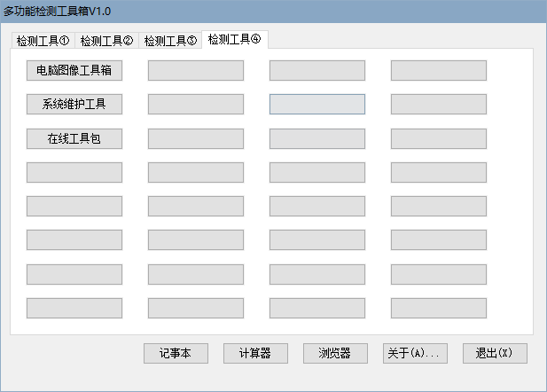Viewport: 547px width, 392px height.
Task: Click the blue-outlined focused blank button
Action: click(x=317, y=105)
